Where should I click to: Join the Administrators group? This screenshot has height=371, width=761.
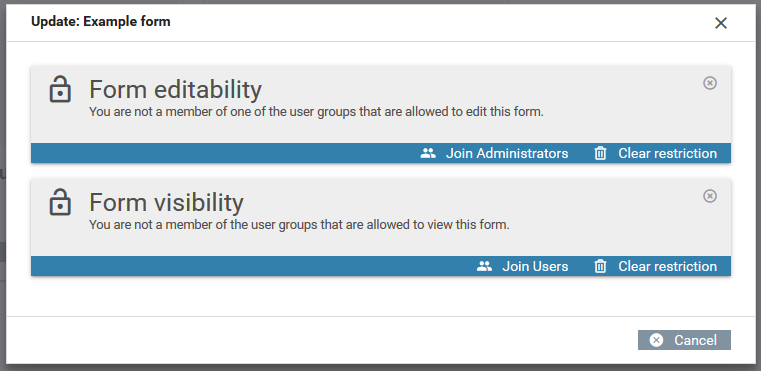click(494, 153)
